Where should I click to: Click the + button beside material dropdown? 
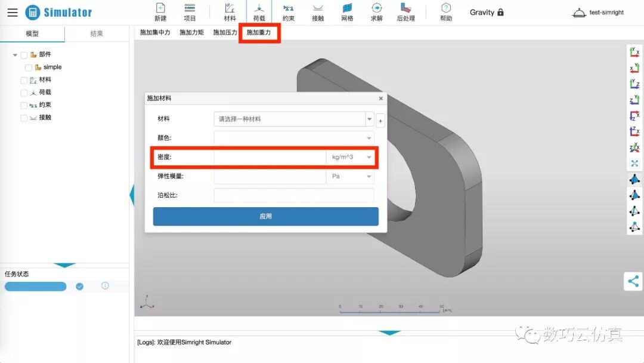(380, 119)
